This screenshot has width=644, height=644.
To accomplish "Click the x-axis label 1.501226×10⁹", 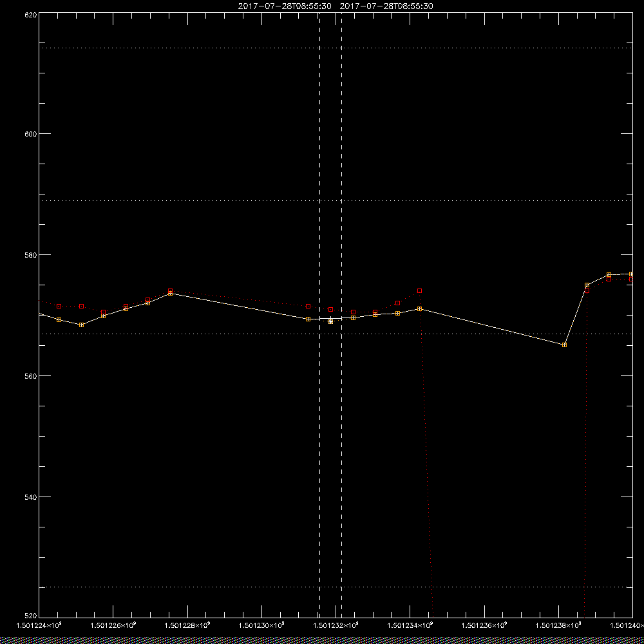I will [x=113, y=625].
